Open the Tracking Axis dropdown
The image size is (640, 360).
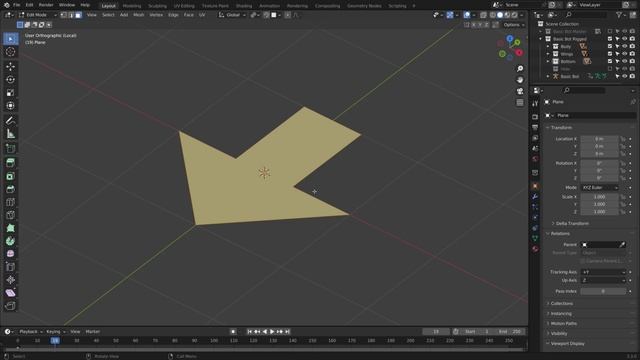(x=603, y=272)
